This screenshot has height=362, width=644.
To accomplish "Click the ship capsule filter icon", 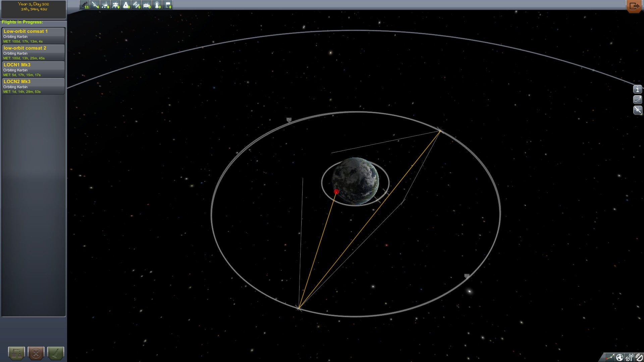I will 126,5.
